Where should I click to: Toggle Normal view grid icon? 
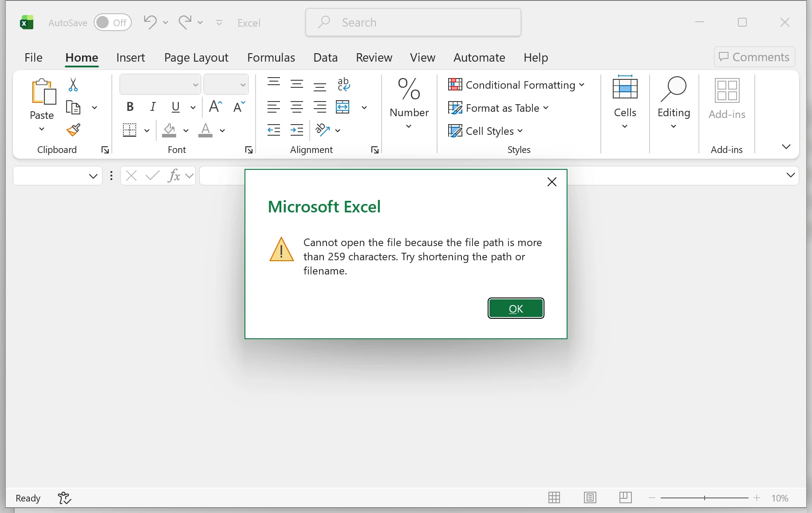tap(554, 497)
